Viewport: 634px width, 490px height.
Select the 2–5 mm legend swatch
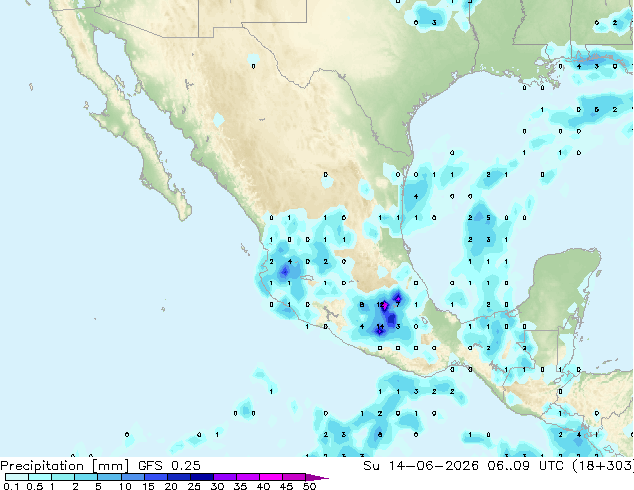(x=86, y=477)
